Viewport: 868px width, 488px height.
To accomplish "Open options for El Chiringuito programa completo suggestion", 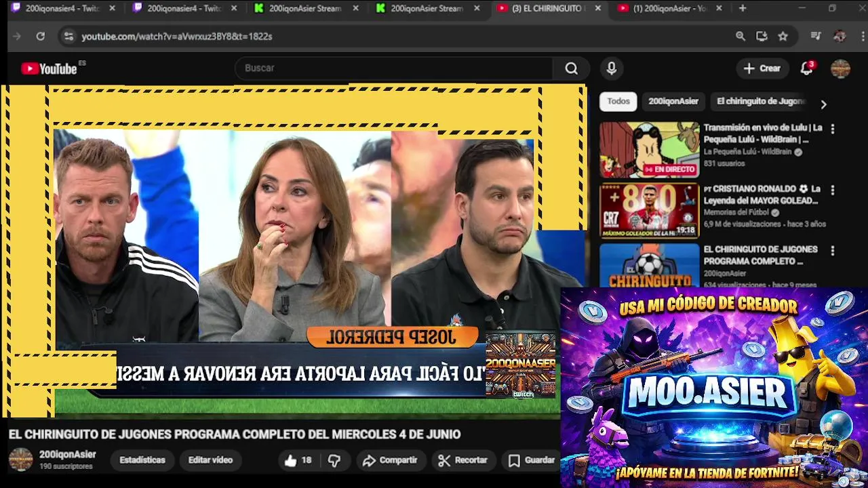I will [x=833, y=251].
